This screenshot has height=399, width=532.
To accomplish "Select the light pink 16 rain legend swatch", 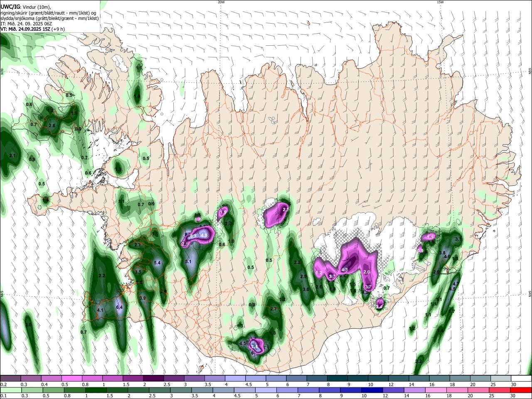I will (436, 390).
